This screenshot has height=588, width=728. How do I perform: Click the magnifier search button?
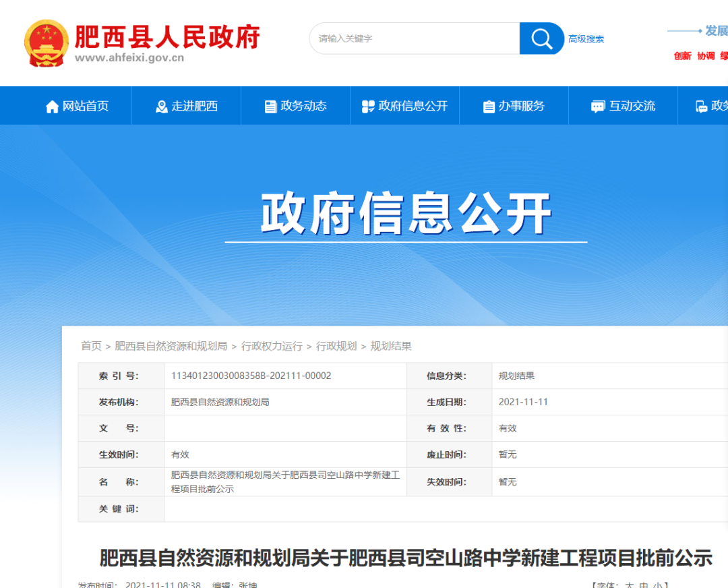[541, 38]
